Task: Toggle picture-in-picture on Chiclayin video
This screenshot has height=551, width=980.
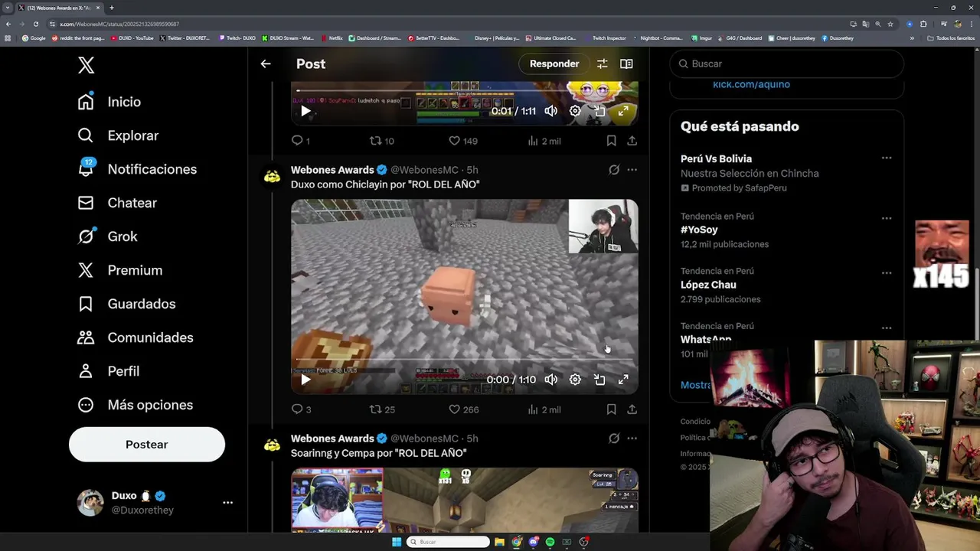Action: click(599, 380)
